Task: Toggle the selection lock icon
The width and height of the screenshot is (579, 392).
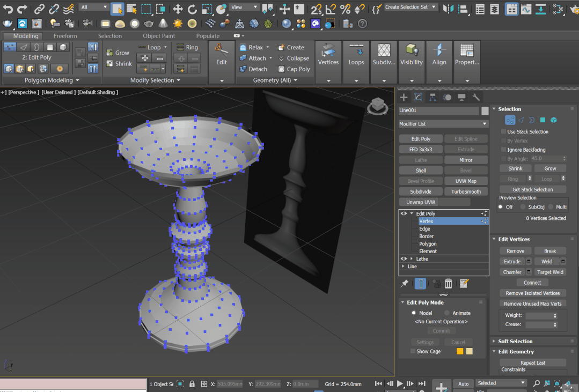Action: click(192, 384)
